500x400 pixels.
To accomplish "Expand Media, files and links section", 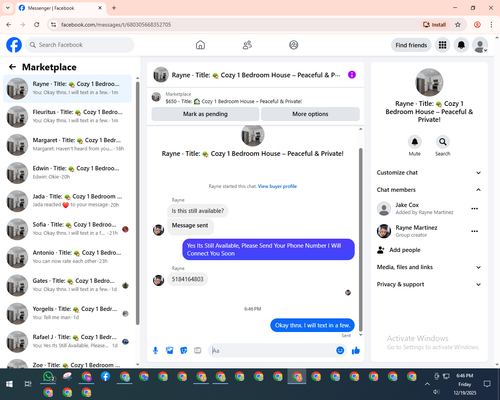I will click(x=429, y=267).
